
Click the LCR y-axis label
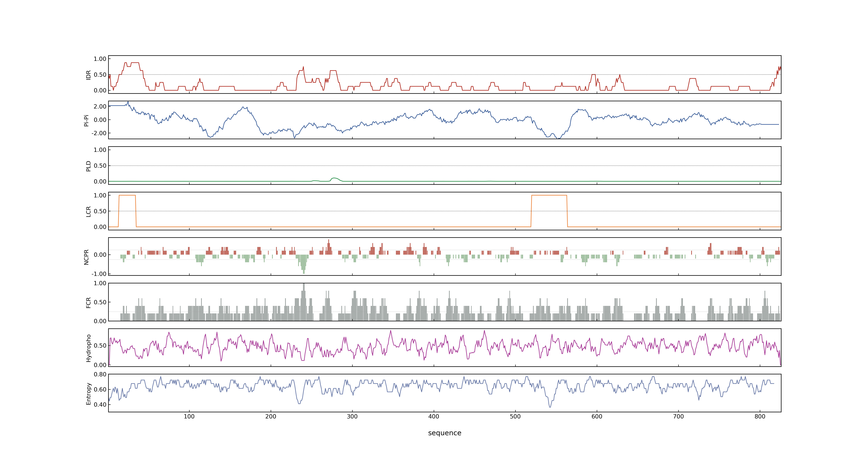click(88, 211)
